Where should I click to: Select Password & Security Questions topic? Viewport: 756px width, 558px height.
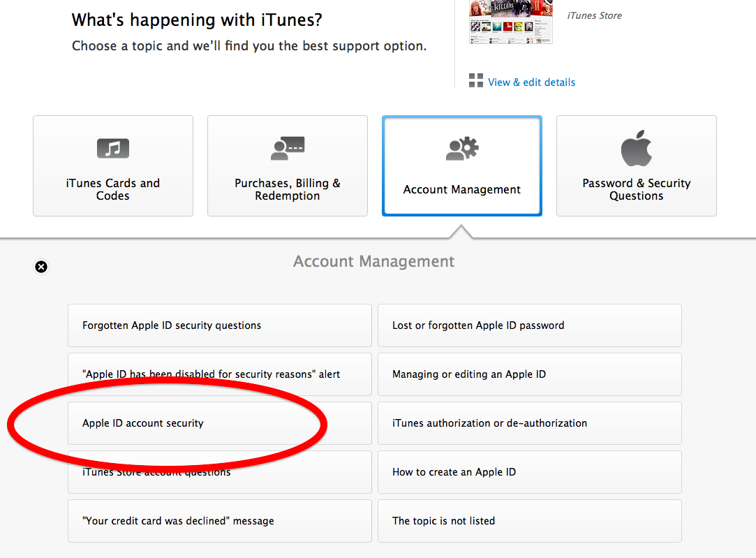637,166
